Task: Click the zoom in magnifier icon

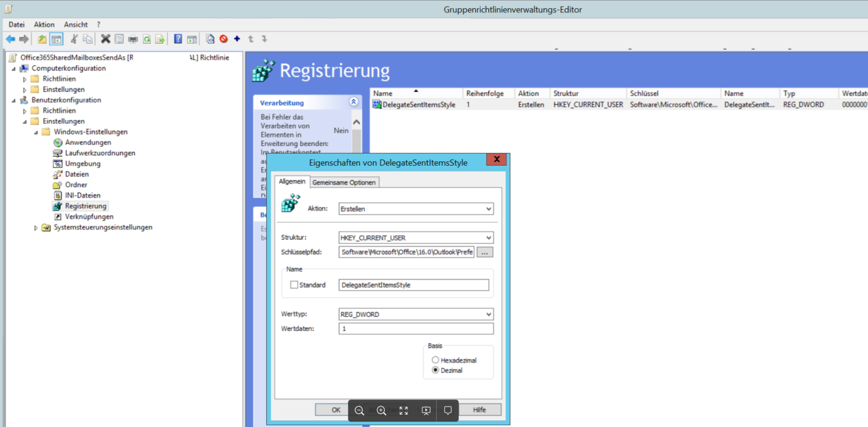Action: (381, 410)
